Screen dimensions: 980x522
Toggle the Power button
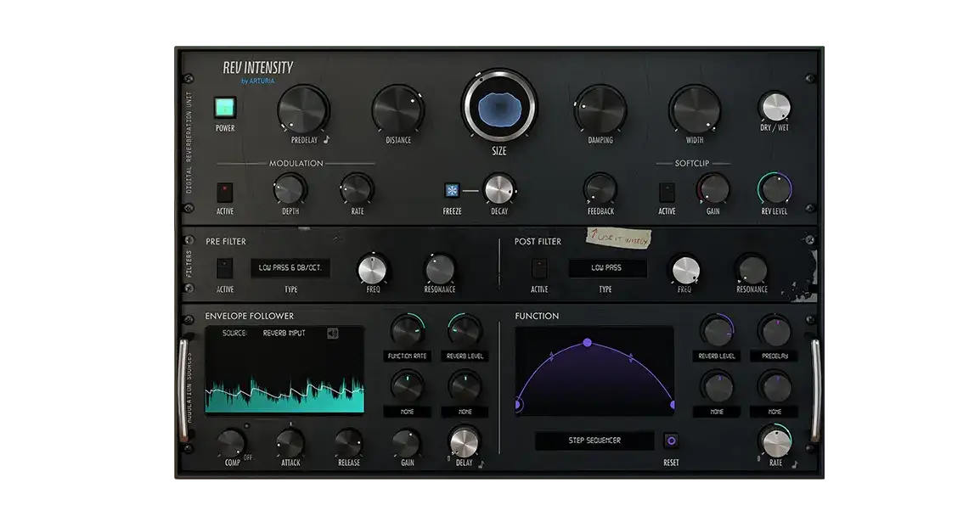coord(225,108)
